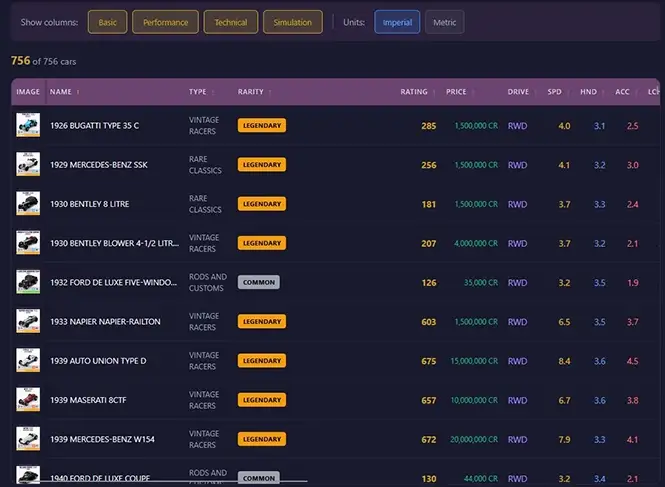Viewport: 665px width, 487px height.
Task: Sort table by ACC column
Action: (626, 92)
